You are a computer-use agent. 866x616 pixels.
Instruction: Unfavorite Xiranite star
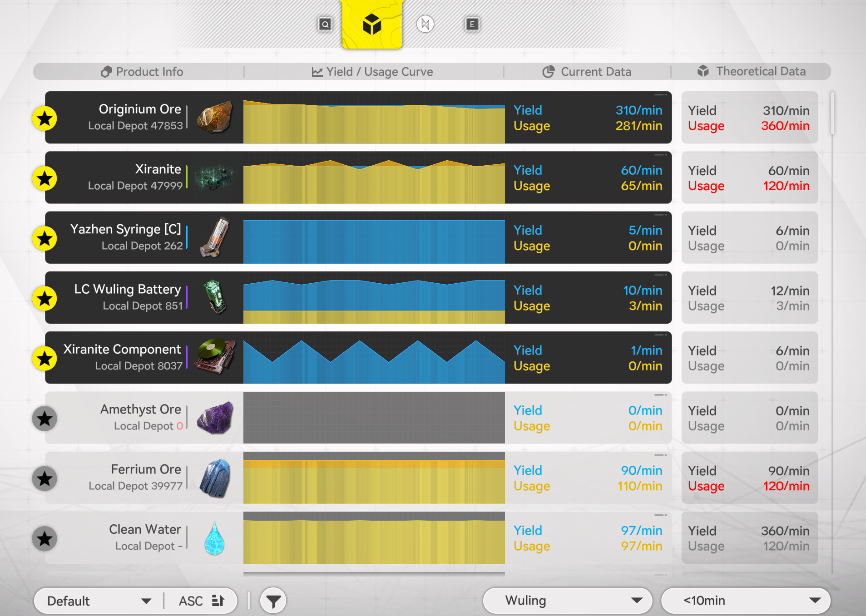tap(45, 178)
